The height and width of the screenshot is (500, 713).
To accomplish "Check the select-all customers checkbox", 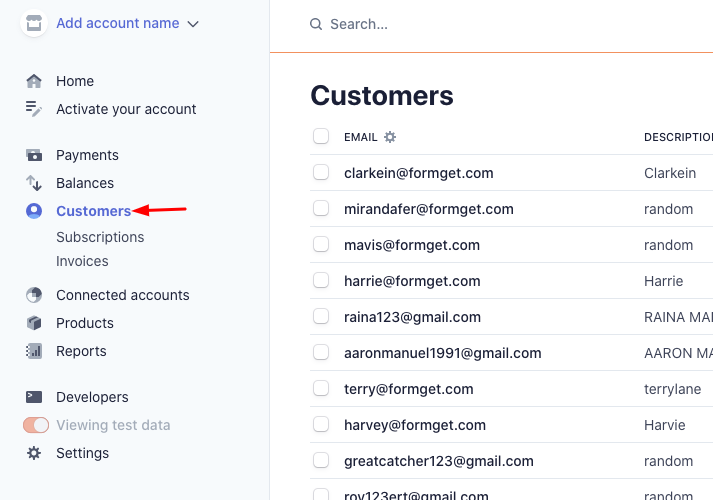I will (321, 136).
